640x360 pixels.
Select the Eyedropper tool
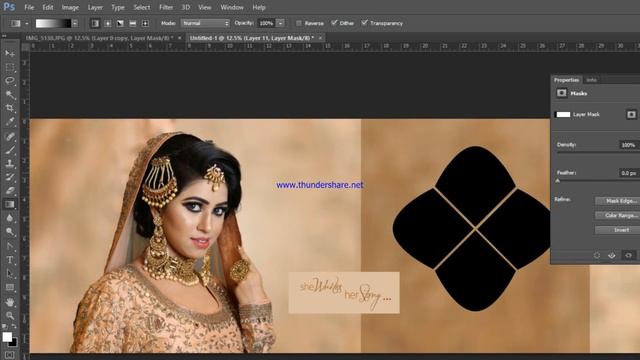coord(10,122)
